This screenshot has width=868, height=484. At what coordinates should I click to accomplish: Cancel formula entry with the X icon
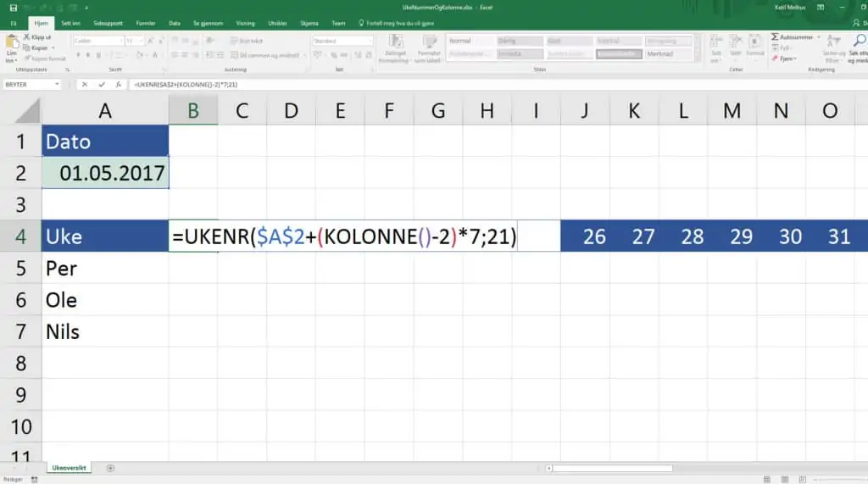point(84,84)
